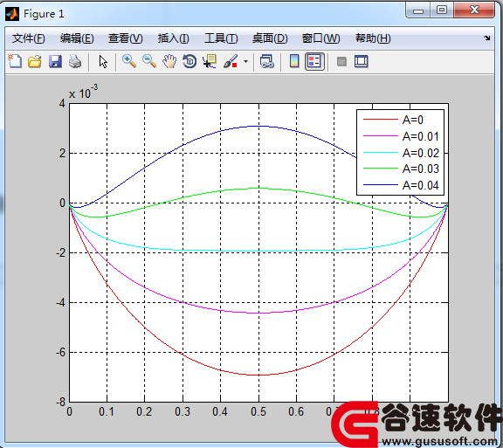
Task: Activate the Data Cursor tool
Action: tap(210, 61)
